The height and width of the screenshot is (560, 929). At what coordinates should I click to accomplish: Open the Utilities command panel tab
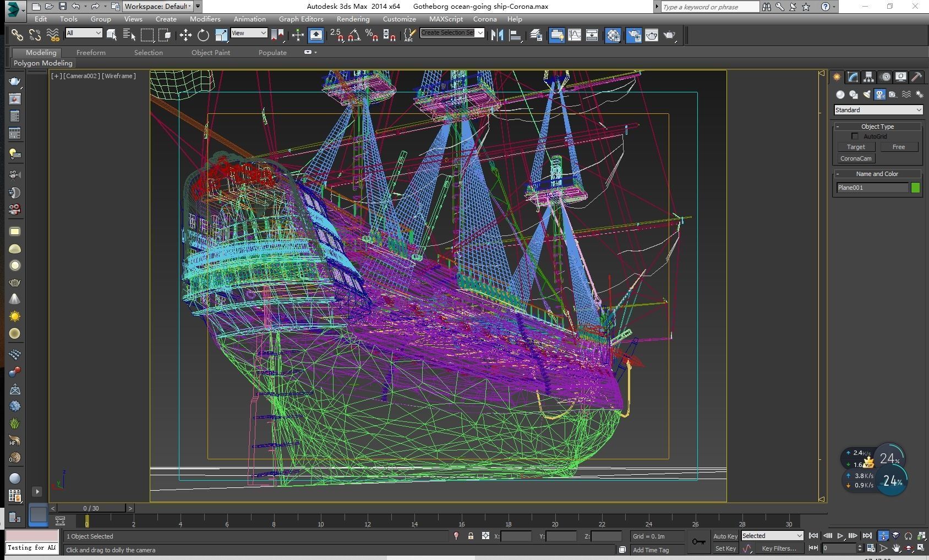[x=916, y=77]
